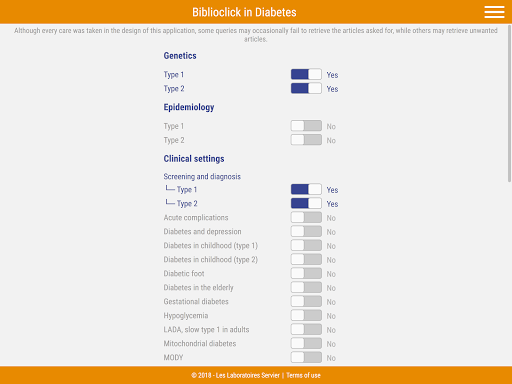Screen dimensions: 512x384
Task: Enable LADA, slow type 1 in adults
Action: point(306,329)
